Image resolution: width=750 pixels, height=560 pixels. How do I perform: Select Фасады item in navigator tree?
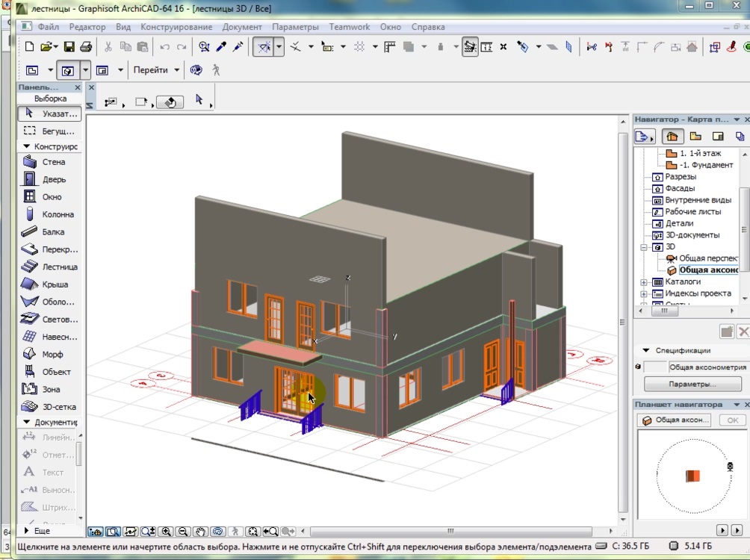pyautogui.click(x=679, y=188)
